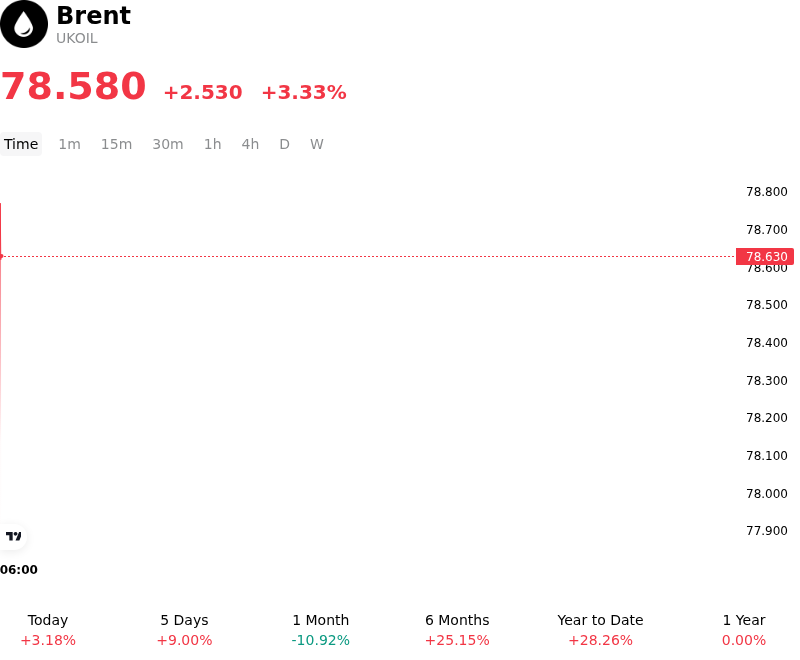This screenshot has width=800, height=660.
Task: Click the Brent symbol title
Action: tap(93, 15)
